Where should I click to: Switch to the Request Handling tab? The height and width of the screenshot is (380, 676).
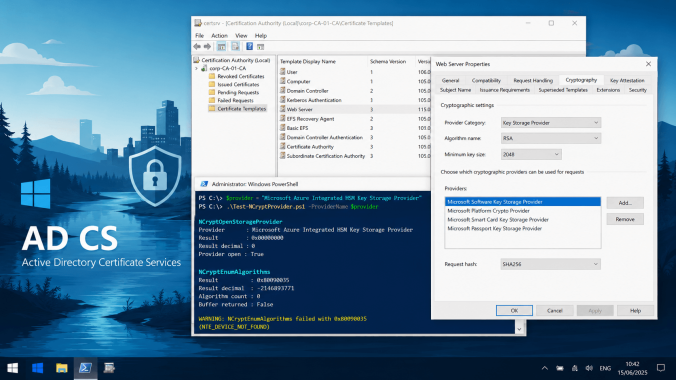[x=533, y=81]
